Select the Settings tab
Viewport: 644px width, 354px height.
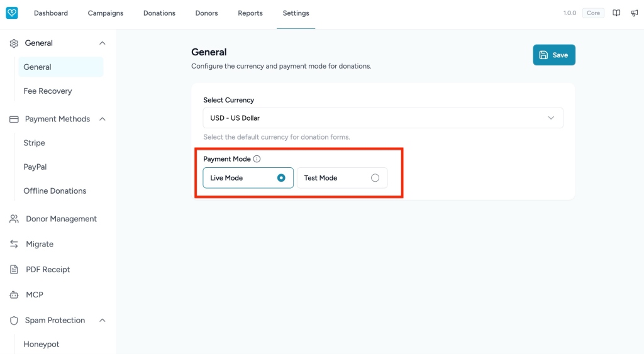point(296,13)
